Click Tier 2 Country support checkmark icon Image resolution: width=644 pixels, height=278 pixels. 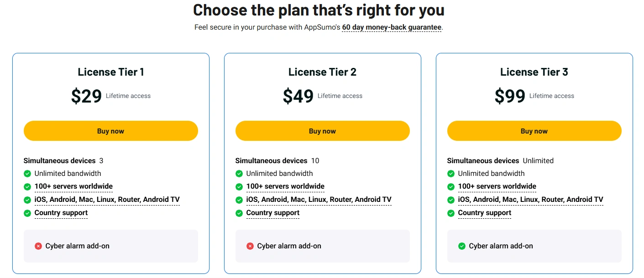(x=239, y=213)
